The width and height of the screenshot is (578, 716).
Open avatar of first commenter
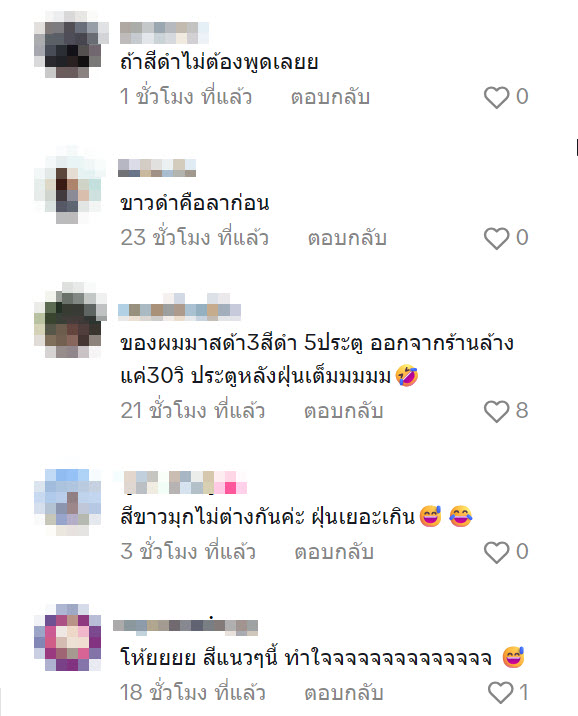pos(71,44)
